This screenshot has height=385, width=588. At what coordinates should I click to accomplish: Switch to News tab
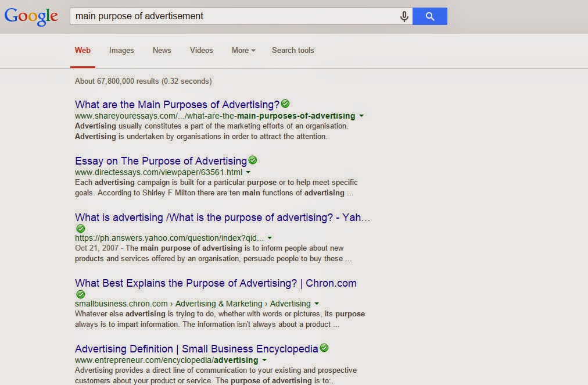click(x=162, y=50)
